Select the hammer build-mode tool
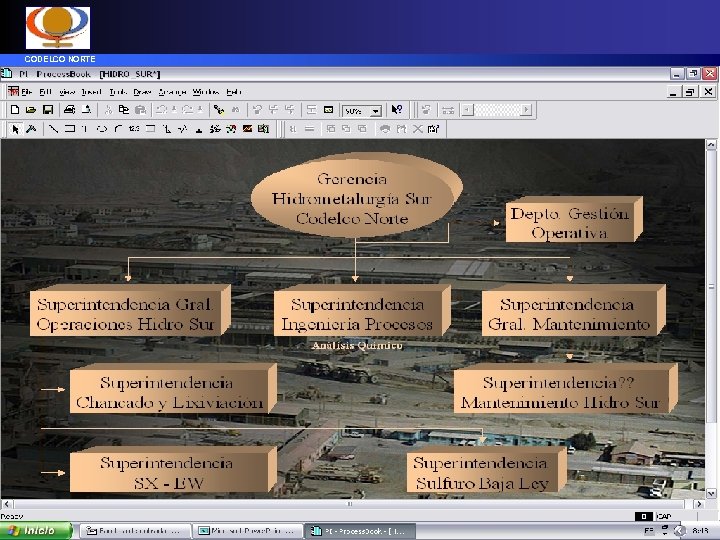The height and width of the screenshot is (540, 720). [31, 129]
